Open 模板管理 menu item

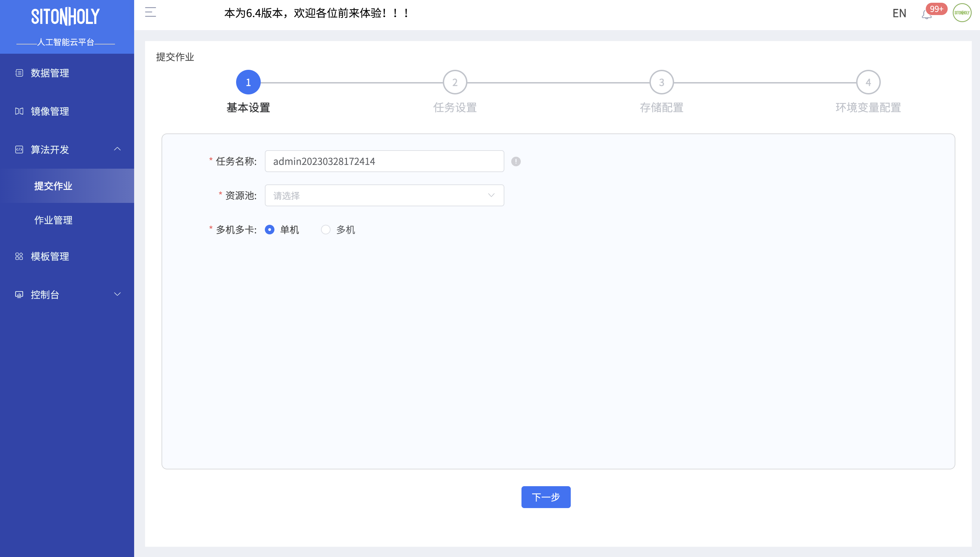pyautogui.click(x=67, y=256)
